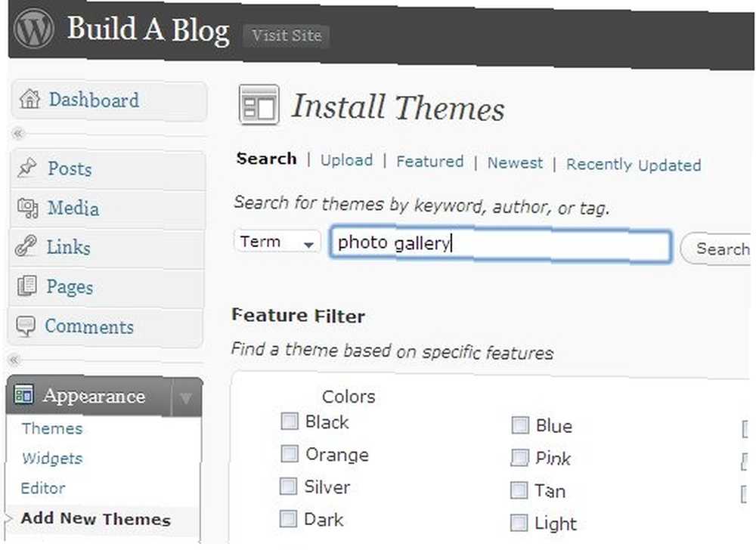Enable the Pink color filter

(520, 457)
